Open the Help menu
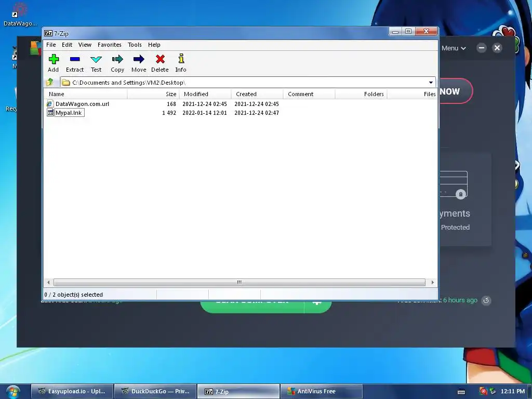 [154, 45]
